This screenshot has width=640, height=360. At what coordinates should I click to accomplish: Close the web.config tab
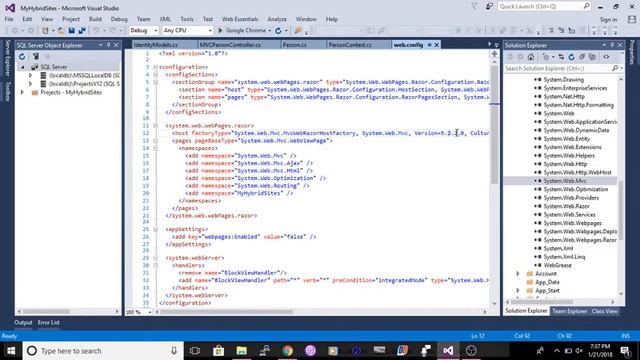[x=436, y=45]
